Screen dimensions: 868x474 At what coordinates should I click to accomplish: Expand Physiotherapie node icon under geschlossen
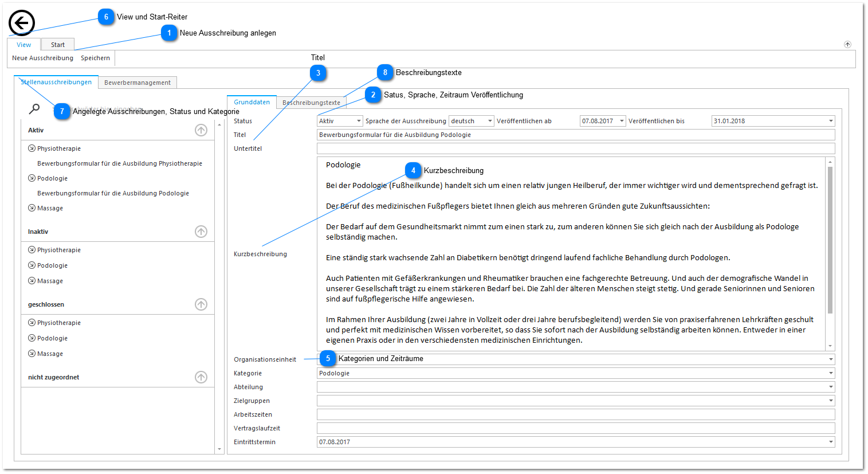tap(32, 323)
